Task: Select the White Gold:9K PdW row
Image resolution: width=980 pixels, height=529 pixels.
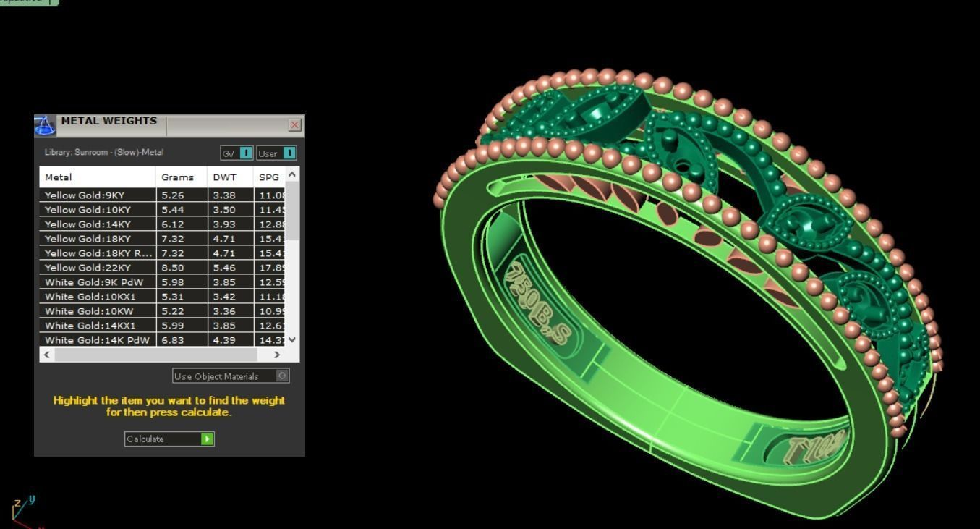Action: pos(163,282)
